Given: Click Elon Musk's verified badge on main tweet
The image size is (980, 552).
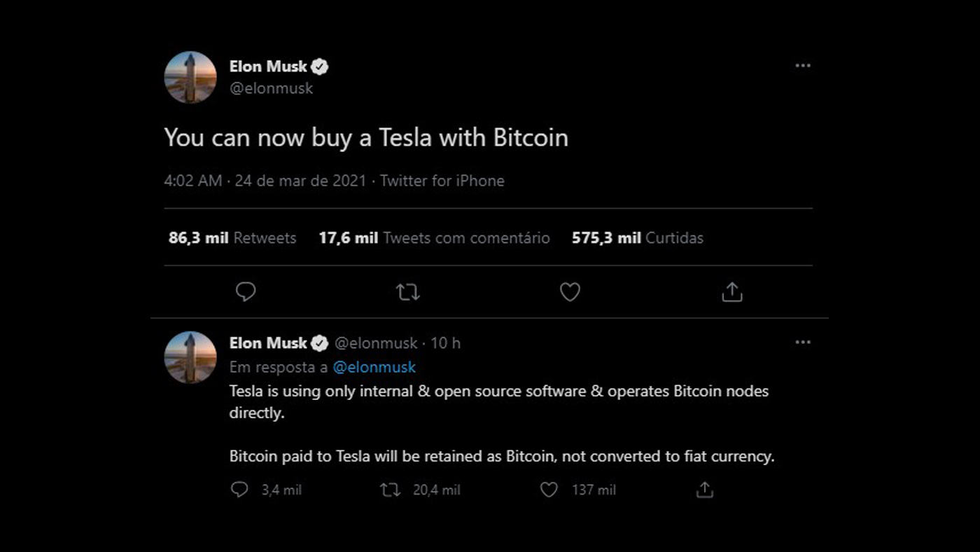Looking at the screenshot, I should click(x=321, y=66).
